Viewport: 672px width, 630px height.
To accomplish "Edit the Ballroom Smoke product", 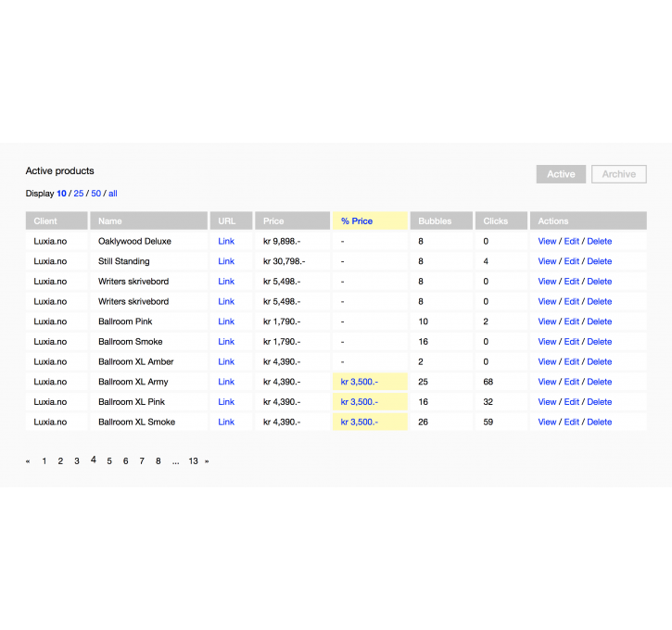I will point(571,341).
